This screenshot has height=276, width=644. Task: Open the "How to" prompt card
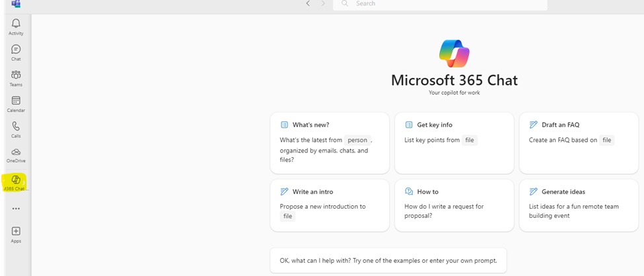click(454, 205)
